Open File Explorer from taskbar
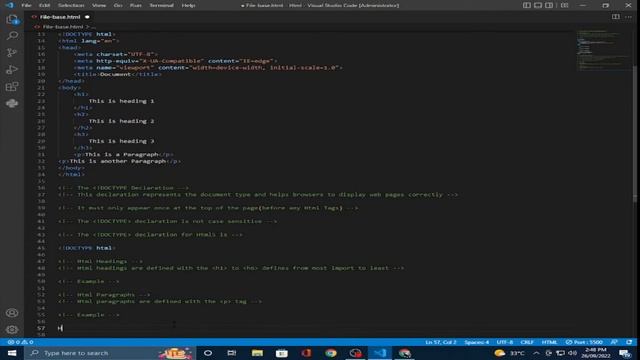The image size is (640, 360). pos(257,353)
